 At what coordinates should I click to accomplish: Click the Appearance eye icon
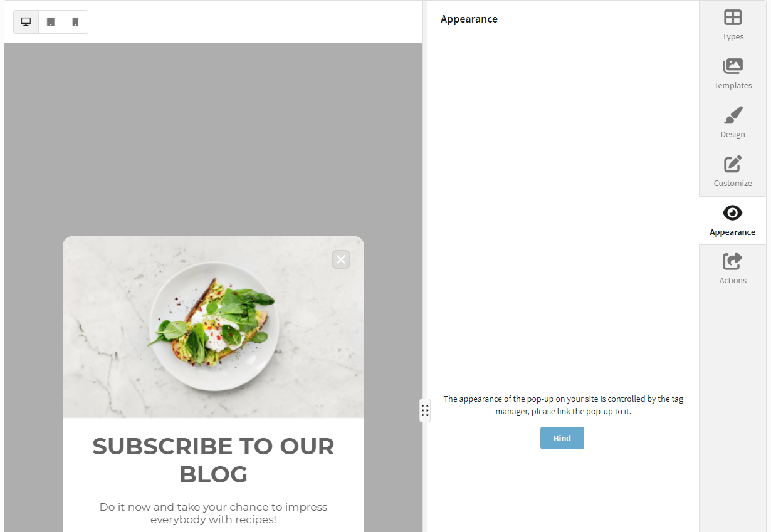click(x=732, y=212)
